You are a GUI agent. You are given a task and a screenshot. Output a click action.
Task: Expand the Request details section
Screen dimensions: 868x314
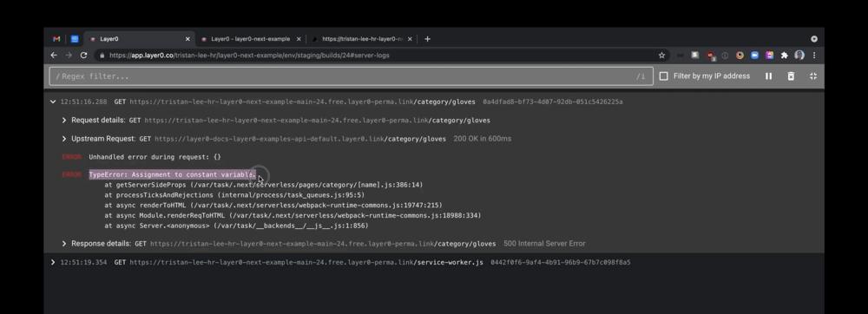[64, 120]
